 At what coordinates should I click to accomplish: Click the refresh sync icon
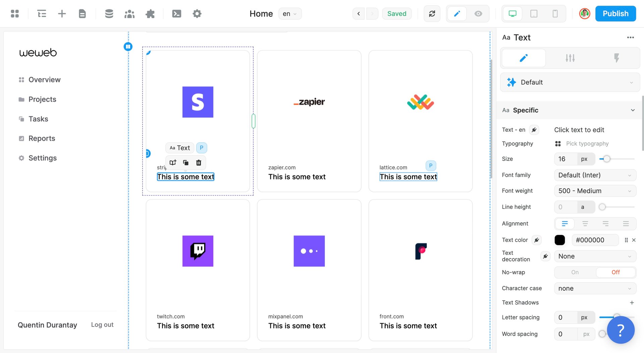coord(432,14)
